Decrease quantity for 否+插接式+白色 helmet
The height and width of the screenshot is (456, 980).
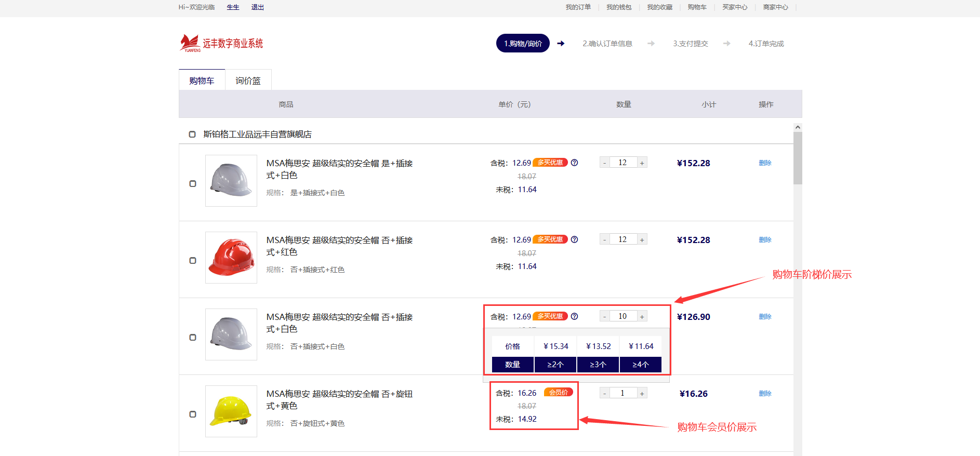pyautogui.click(x=604, y=316)
